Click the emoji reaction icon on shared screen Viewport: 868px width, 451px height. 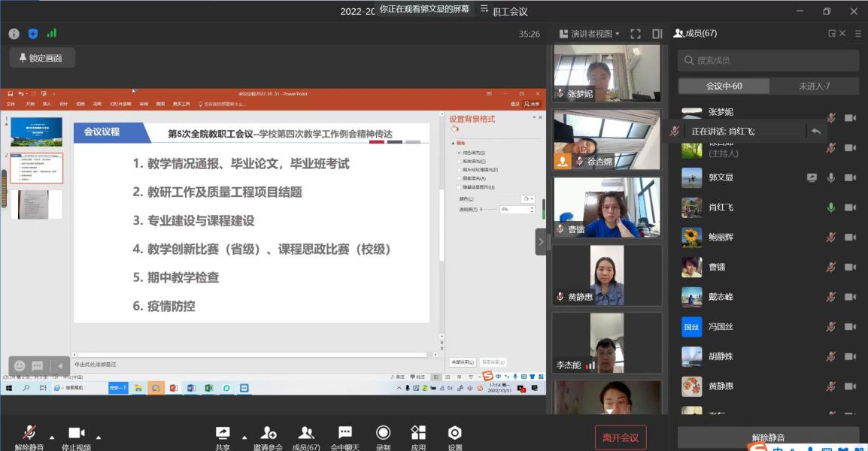pos(20,365)
